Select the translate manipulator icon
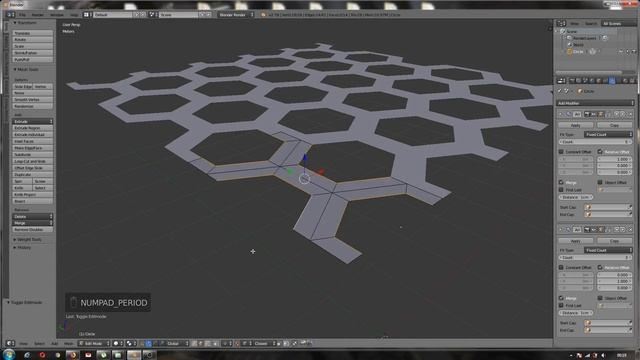Image resolution: width=640 pixels, height=360 pixels. (149, 344)
